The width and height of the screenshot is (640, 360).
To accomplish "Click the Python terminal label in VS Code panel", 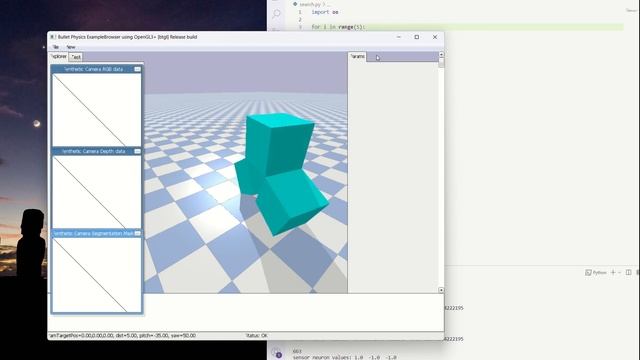I will point(596,272).
